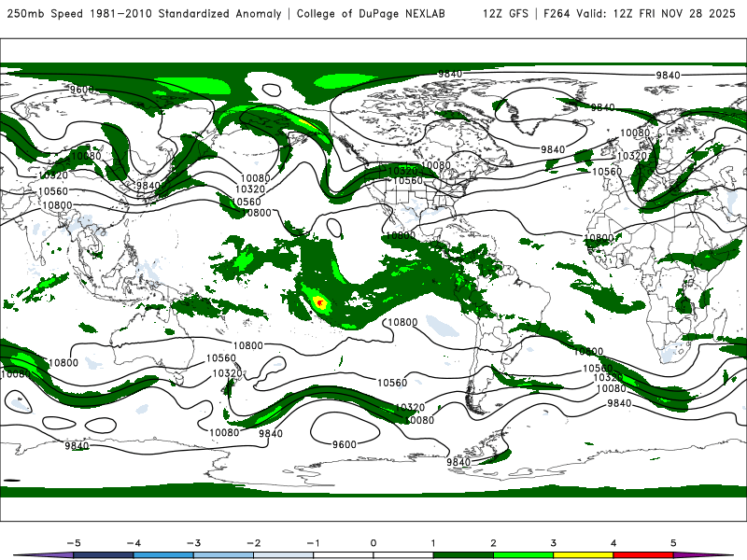Click the navy -5 to -4 colorbar segment
Screen dimensions: 747x560
pyautogui.click(x=104, y=555)
